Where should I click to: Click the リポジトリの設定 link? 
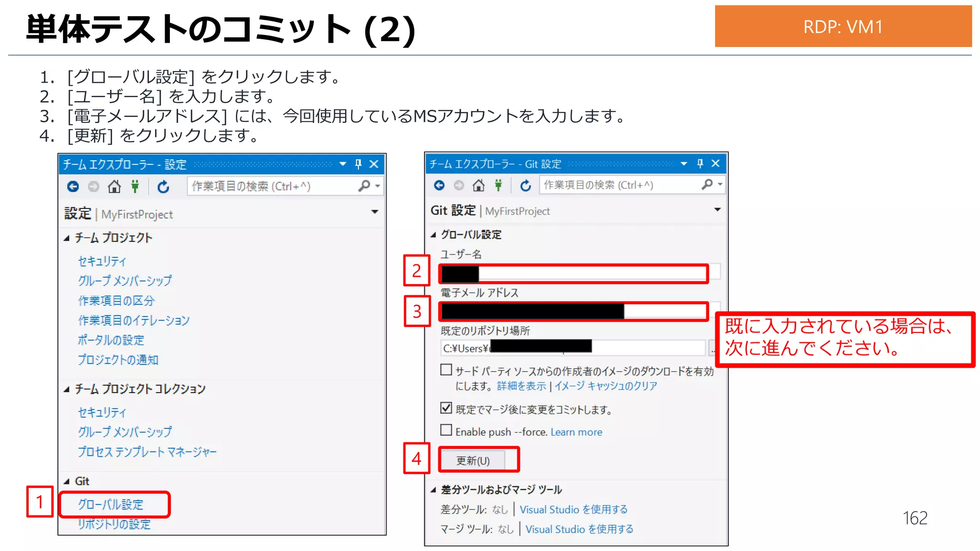[114, 524]
